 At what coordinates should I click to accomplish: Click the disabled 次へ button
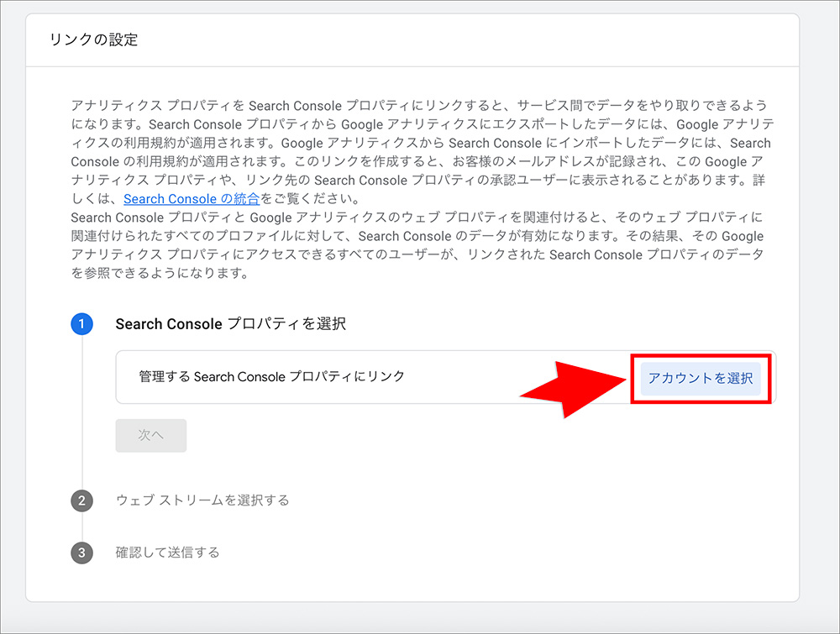point(150,435)
